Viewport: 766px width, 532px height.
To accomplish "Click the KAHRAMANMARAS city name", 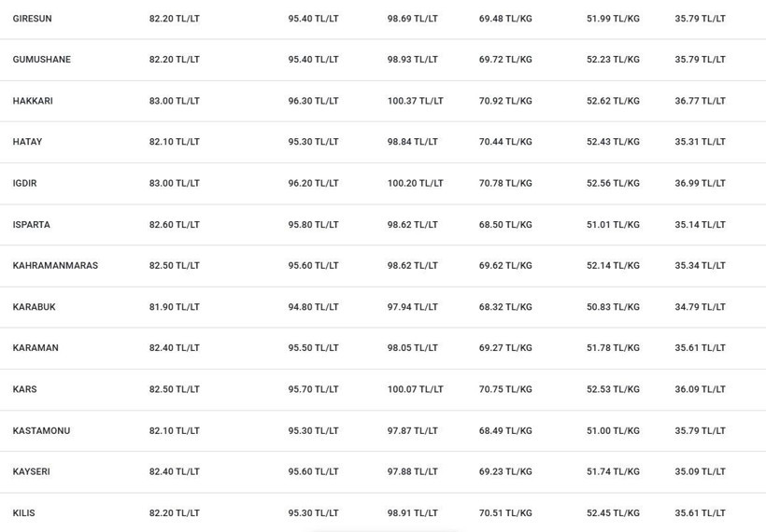I will point(55,265).
